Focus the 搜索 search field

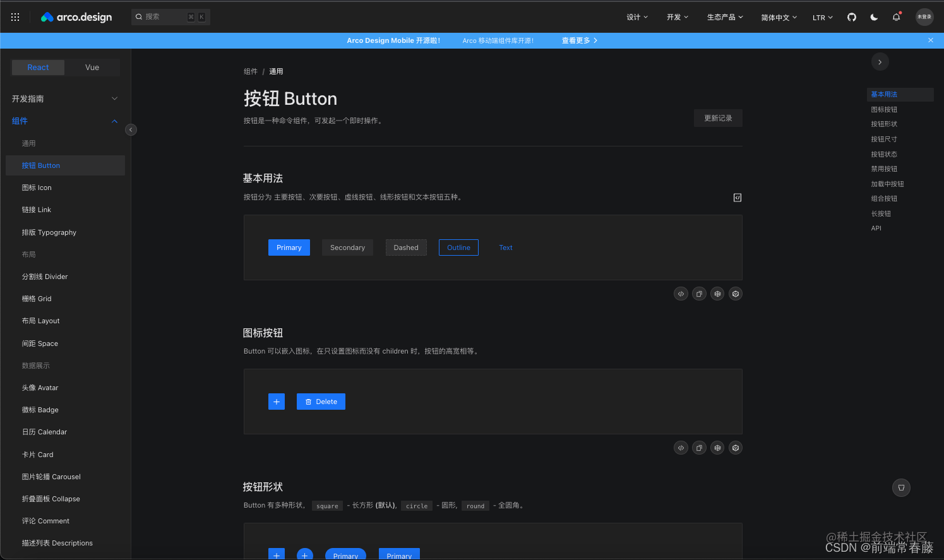(x=170, y=17)
